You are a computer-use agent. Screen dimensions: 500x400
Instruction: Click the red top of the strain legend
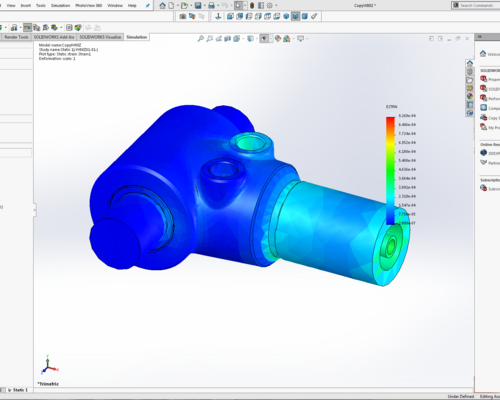(390, 120)
